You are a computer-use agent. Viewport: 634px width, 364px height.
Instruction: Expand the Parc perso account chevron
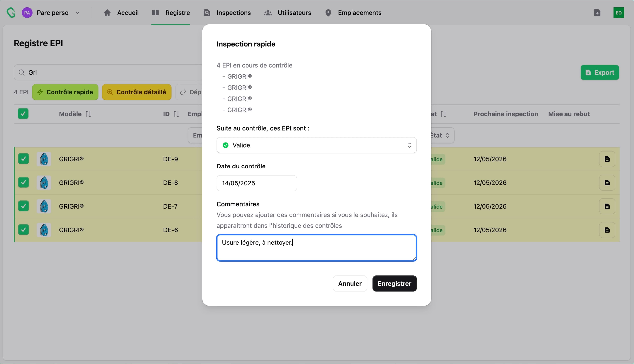[77, 13]
